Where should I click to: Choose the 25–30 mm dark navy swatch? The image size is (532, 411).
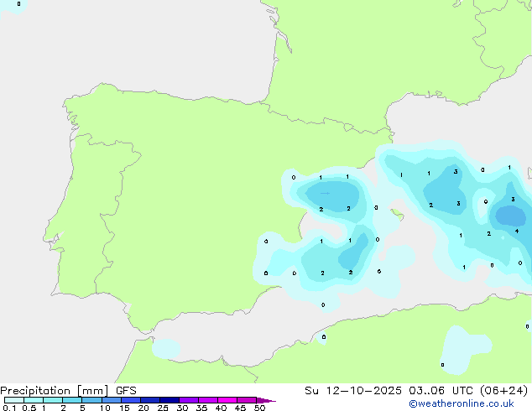(x=170, y=400)
